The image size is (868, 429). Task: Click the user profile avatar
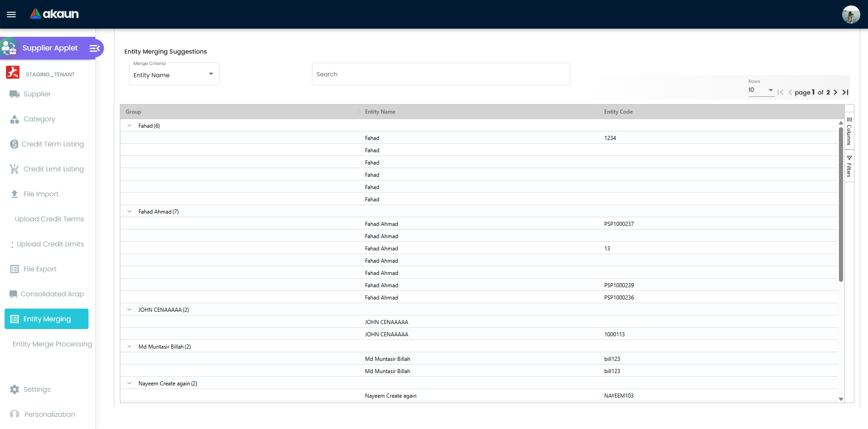pyautogui.click(x=850, y=15)
